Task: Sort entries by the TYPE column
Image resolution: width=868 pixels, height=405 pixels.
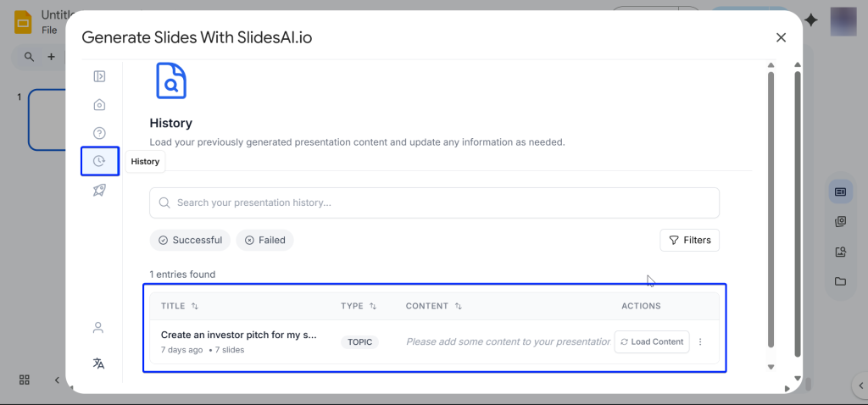Action: (x=359, y=306)
